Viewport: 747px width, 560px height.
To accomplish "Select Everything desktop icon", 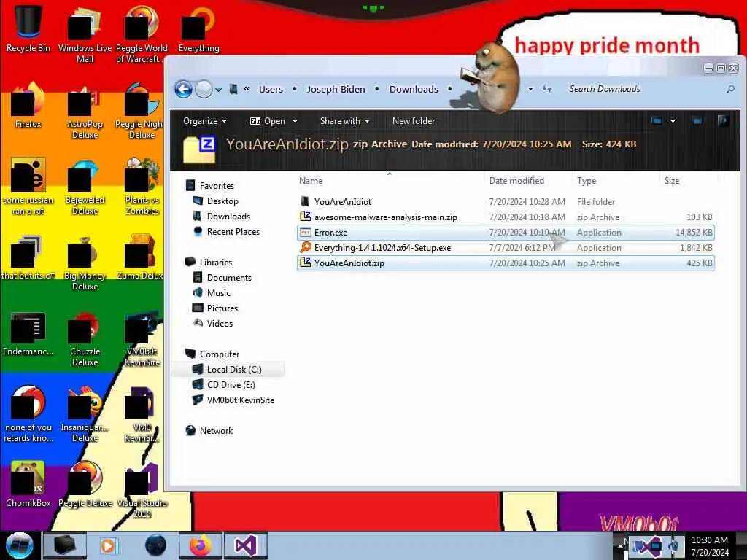I will [x=198, y=28].
